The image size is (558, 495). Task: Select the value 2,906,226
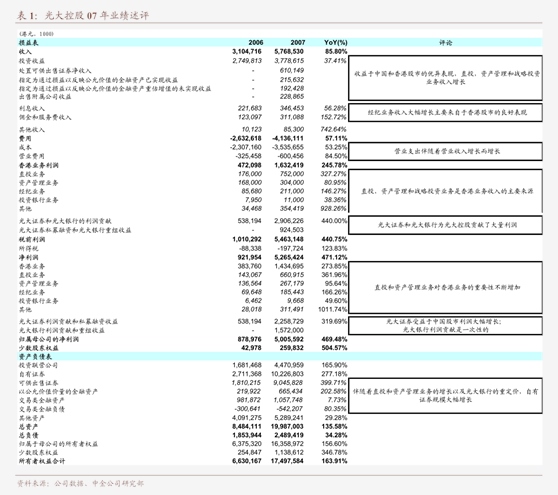289,221
